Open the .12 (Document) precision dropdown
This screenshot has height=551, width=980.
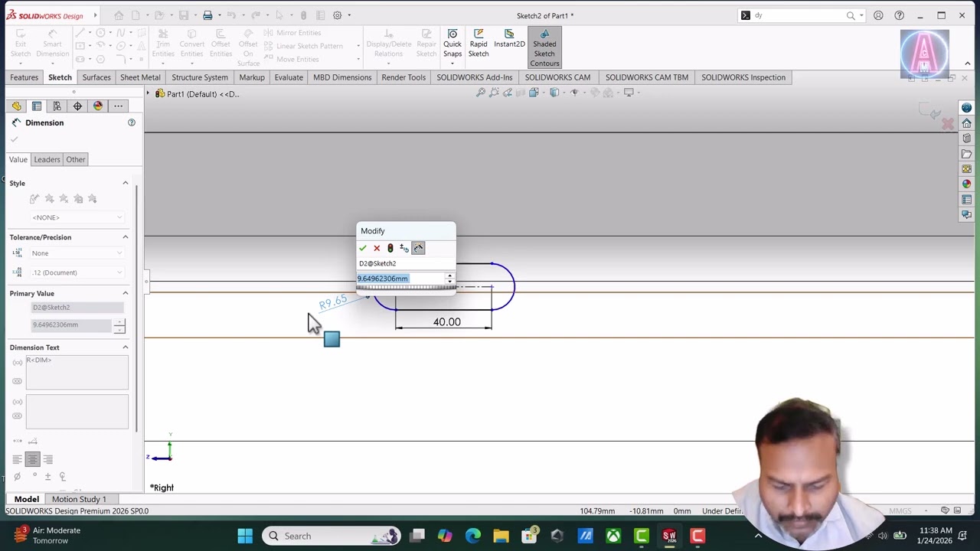coord(77,272)
